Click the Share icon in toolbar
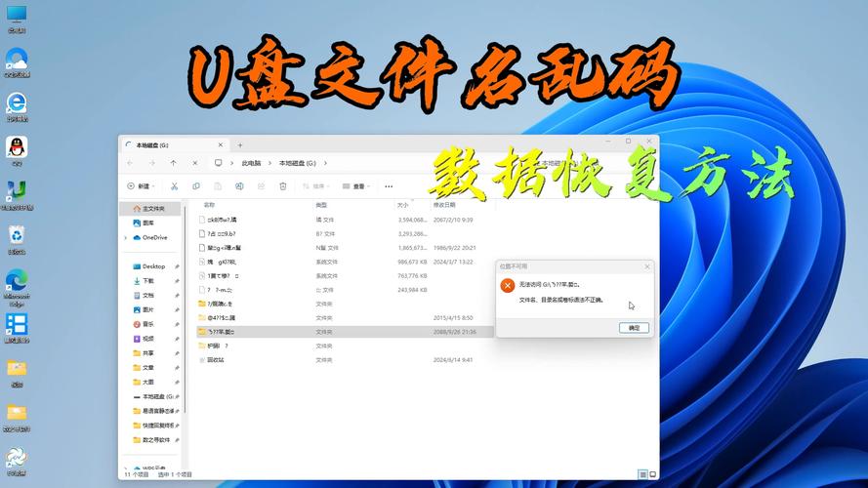Image resolution: width=868 pixels, height=488 pixels. pos(261,186)
